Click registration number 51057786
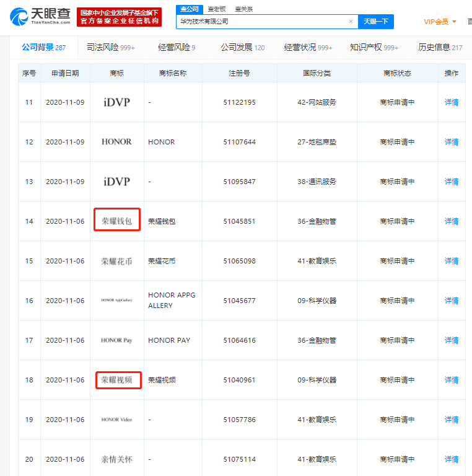Viewport: 472px width, 476px height. point(239,420)
